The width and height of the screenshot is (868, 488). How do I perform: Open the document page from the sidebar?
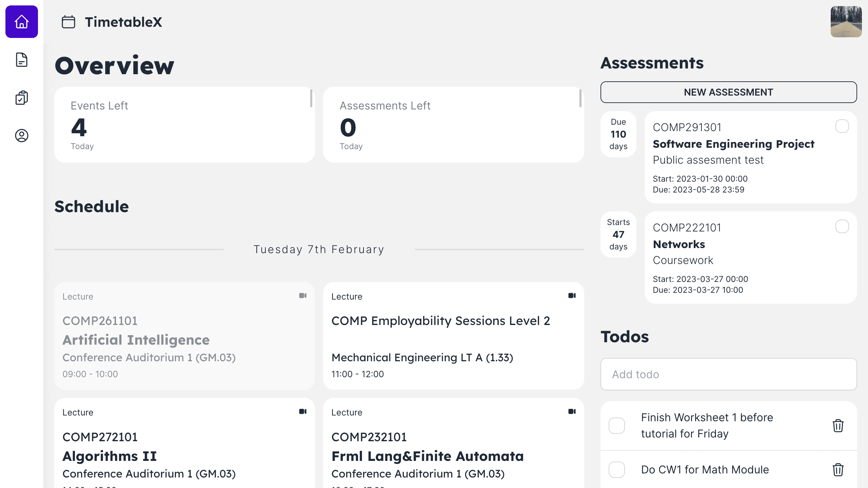[21, 60]
